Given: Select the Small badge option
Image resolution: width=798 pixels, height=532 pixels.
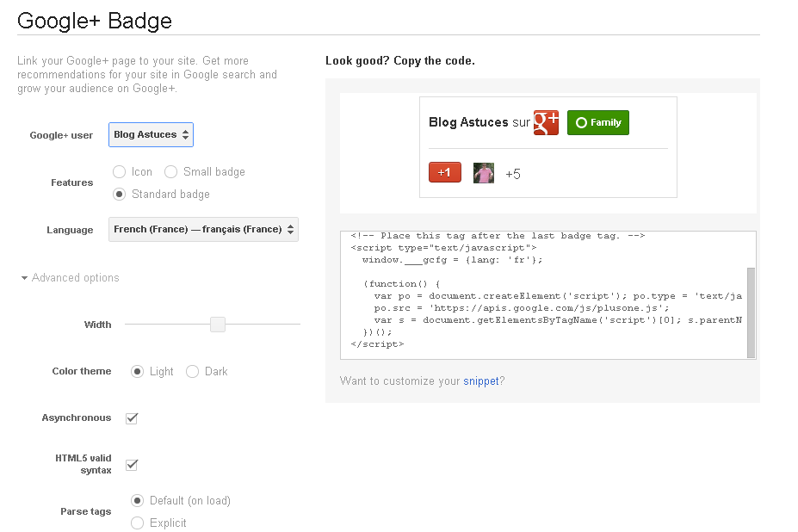Looking at the screenshot, I should [x=171, y=172].
